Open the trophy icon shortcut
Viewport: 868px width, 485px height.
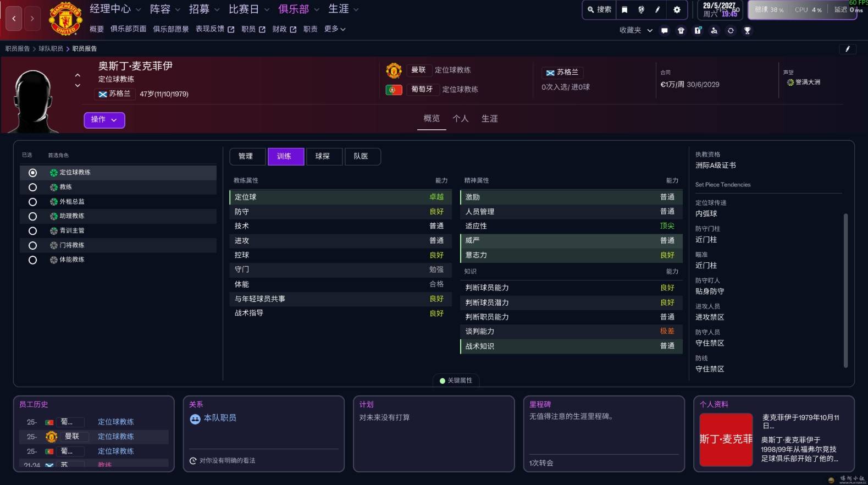747,31
